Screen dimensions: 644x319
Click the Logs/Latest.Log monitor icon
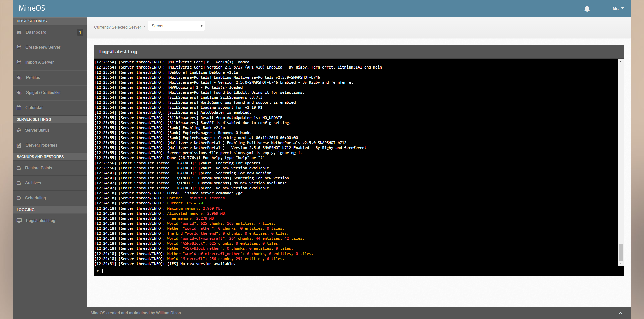click(19, 221)
